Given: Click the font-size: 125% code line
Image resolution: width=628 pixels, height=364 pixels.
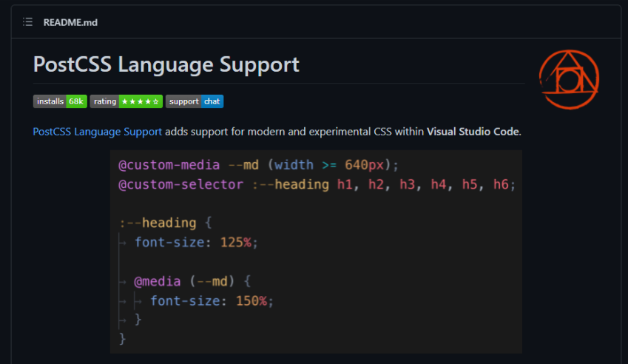Looking at the screenshot, I should [x=196, y=242].
